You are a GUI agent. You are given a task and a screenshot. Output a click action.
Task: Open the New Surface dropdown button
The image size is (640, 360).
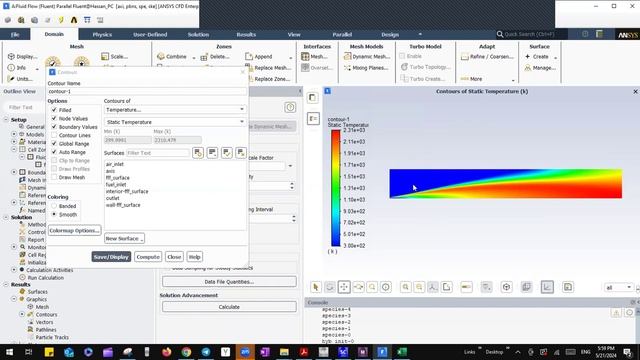coord(124,238)
